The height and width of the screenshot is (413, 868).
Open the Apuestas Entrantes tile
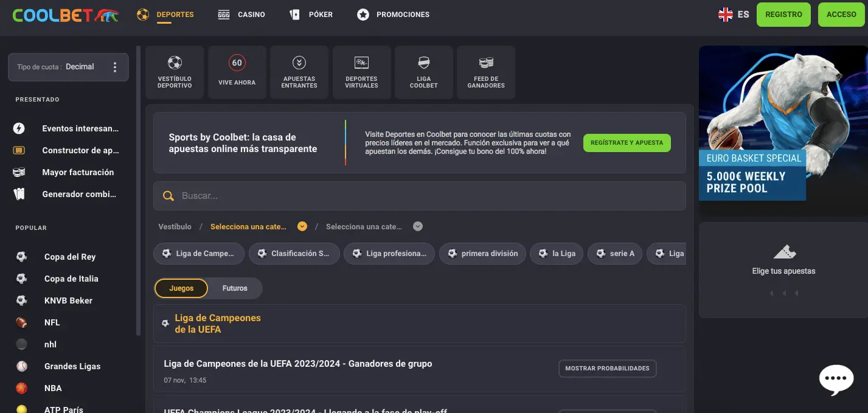(x=299, y=72)
